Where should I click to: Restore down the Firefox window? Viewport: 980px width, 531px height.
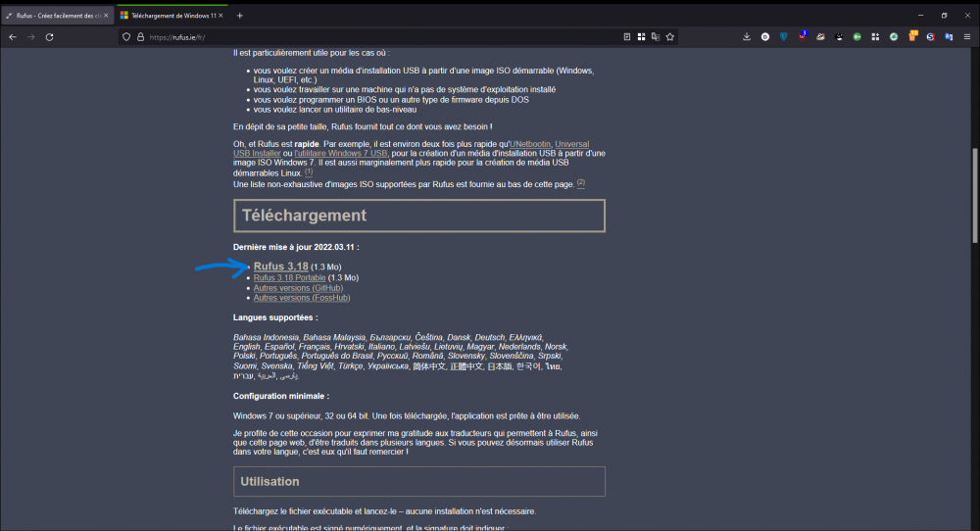(945, 16)
